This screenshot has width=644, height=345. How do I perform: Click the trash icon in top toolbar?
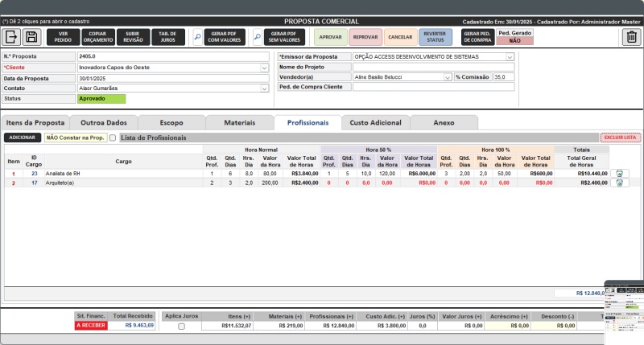(632, 37)
